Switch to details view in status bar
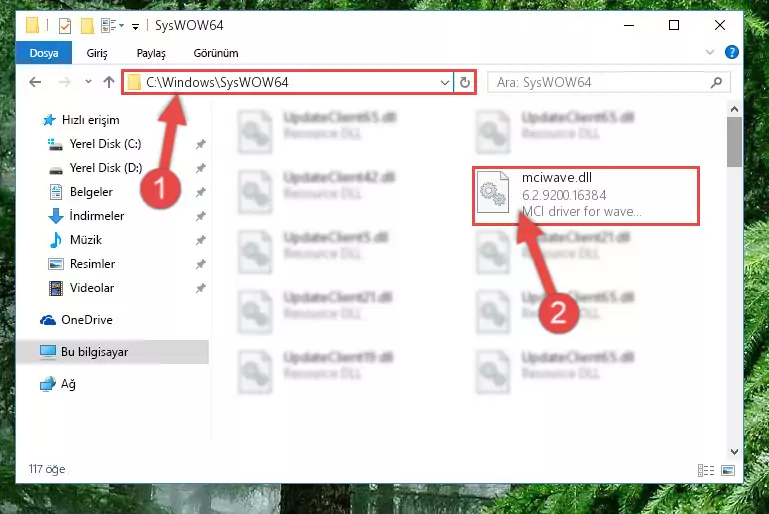769x514 pixels. point(706,470)
